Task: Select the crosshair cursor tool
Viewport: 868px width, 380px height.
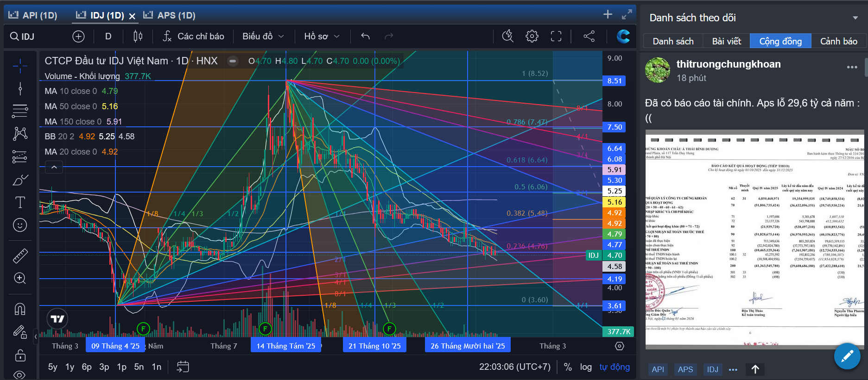Action: point(20,66)
